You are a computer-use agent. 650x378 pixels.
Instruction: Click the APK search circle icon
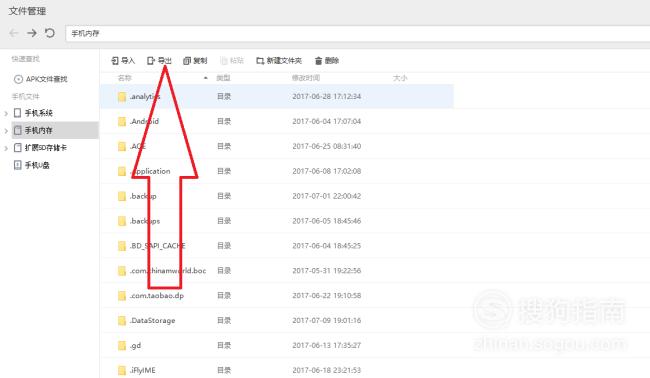tap(18, 79)
